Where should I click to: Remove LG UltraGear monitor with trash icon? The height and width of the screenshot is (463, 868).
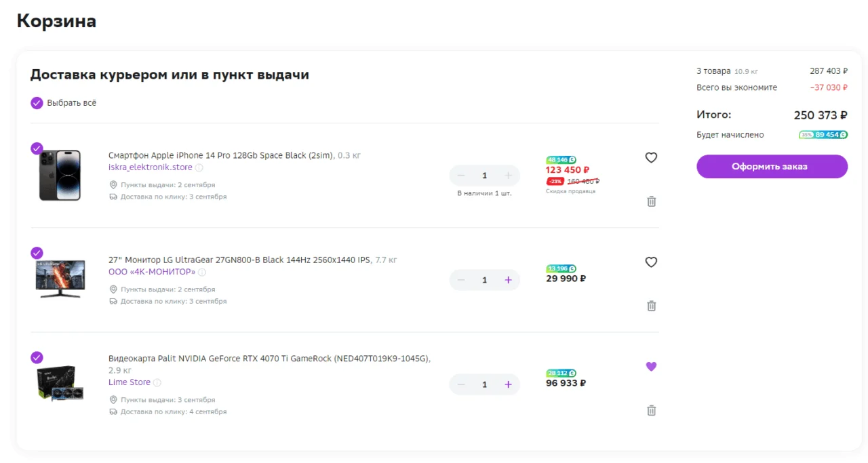pos(652,306)
